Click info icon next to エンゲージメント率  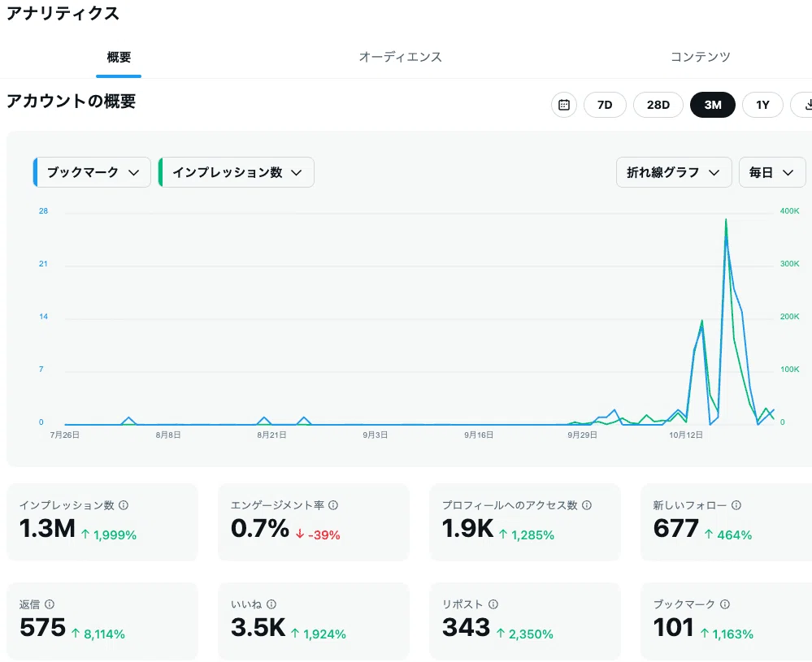click(333, 505)
